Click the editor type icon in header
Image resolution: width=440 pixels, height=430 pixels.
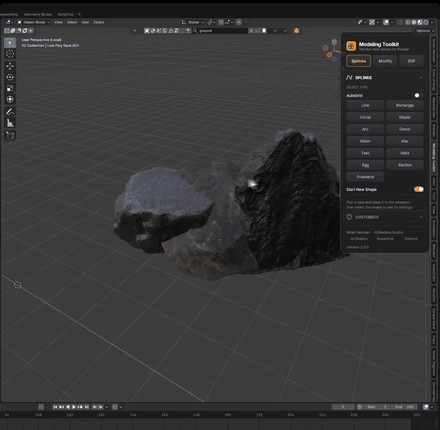tap(8, 22)
